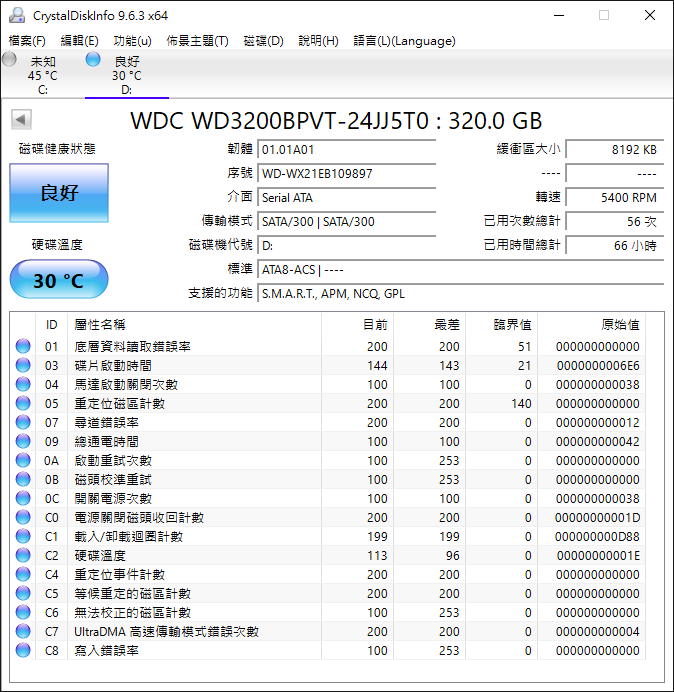Select raw value 000000000004 in row C7

pos(598,631)
